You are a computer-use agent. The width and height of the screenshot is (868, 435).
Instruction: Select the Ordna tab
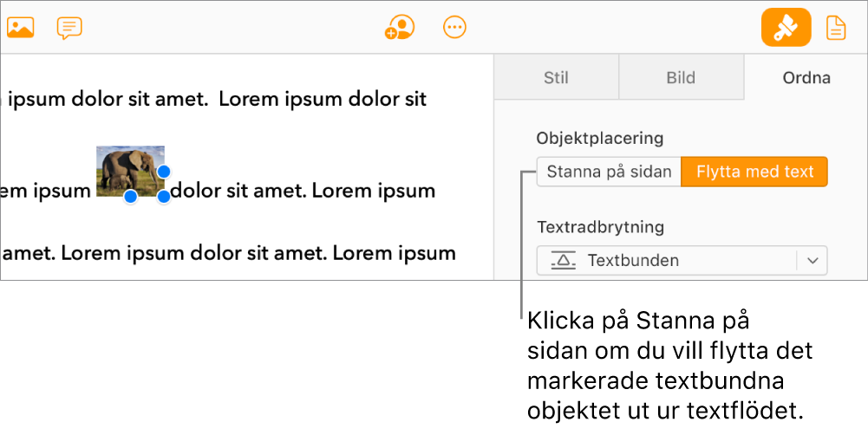click(806, 77)
